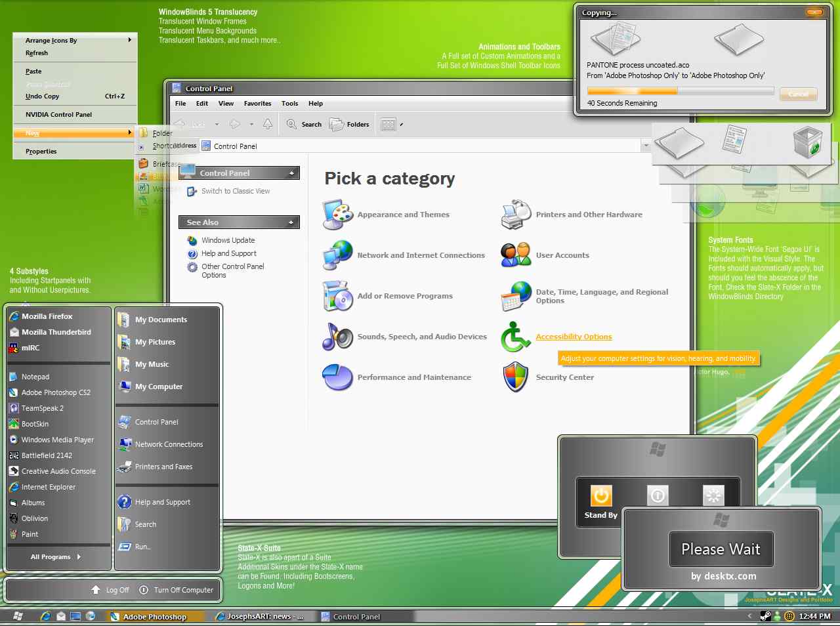Open Sounds, Speech, and Audio Devices icon

click(338, 337)
